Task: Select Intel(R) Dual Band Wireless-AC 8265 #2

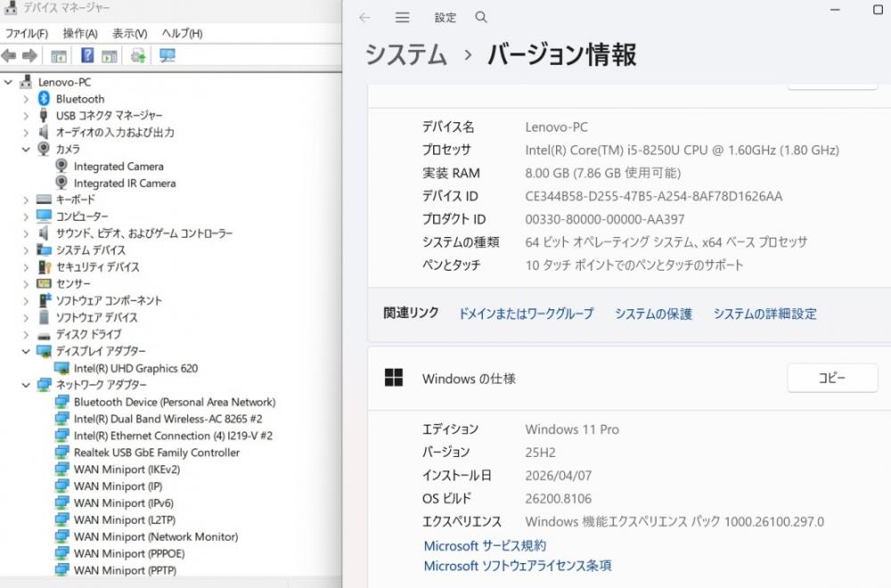Action: (168, 419)
